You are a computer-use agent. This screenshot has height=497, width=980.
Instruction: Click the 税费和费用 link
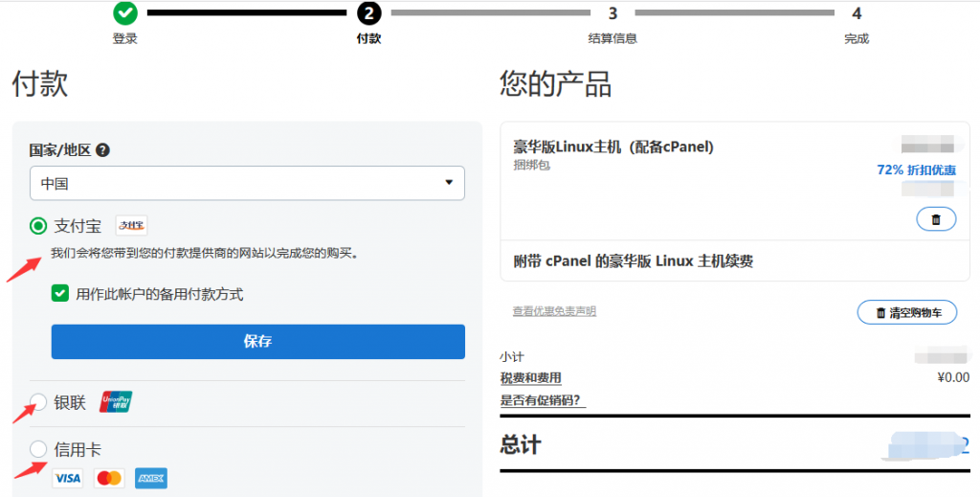(530, 377)
